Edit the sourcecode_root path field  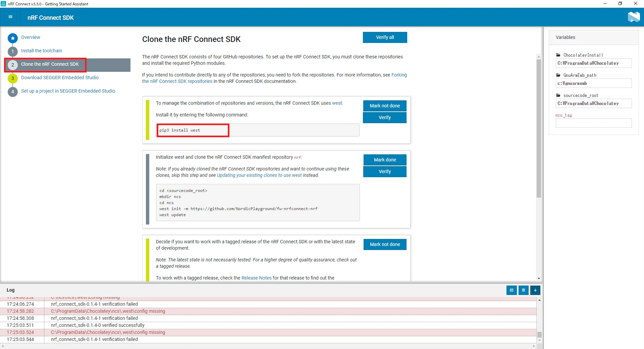click(x=593, y=103)
